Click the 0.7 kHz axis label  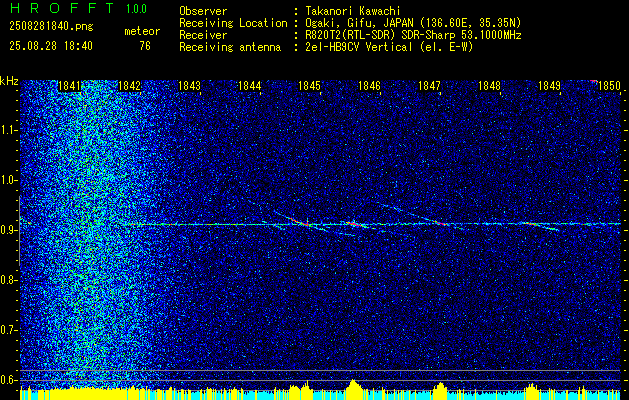(9, 330)
